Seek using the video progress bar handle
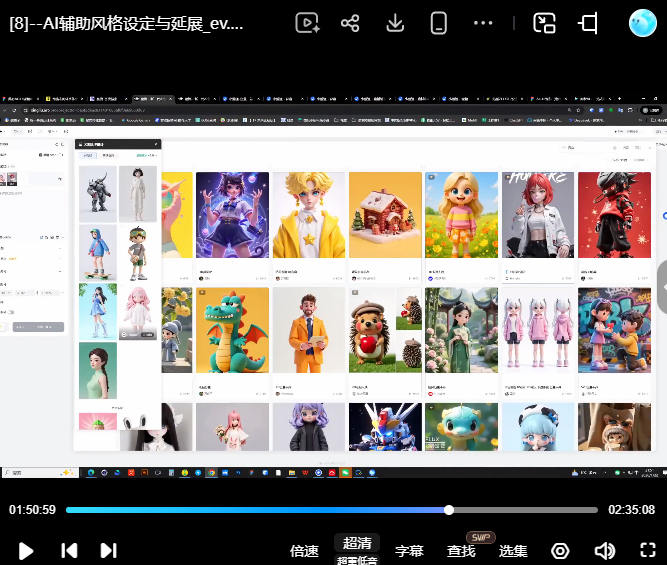Viewport: 667px width, 565px height. tap(449, 510)
